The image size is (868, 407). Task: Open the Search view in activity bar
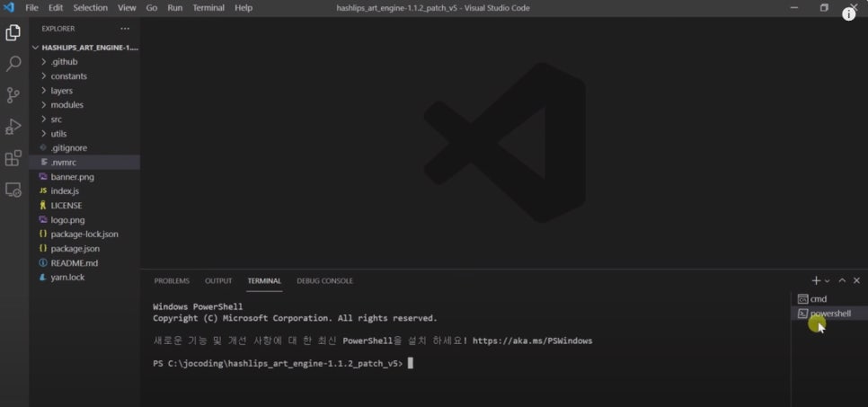click(13, 64)
